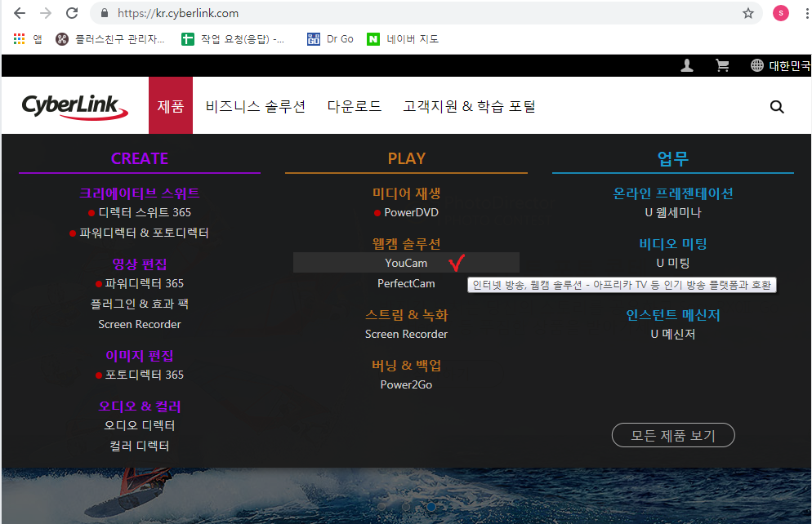812x524 pixels.
Task: Click the 웹캠 솔루션 category heading
Action: tap(407, 244)
